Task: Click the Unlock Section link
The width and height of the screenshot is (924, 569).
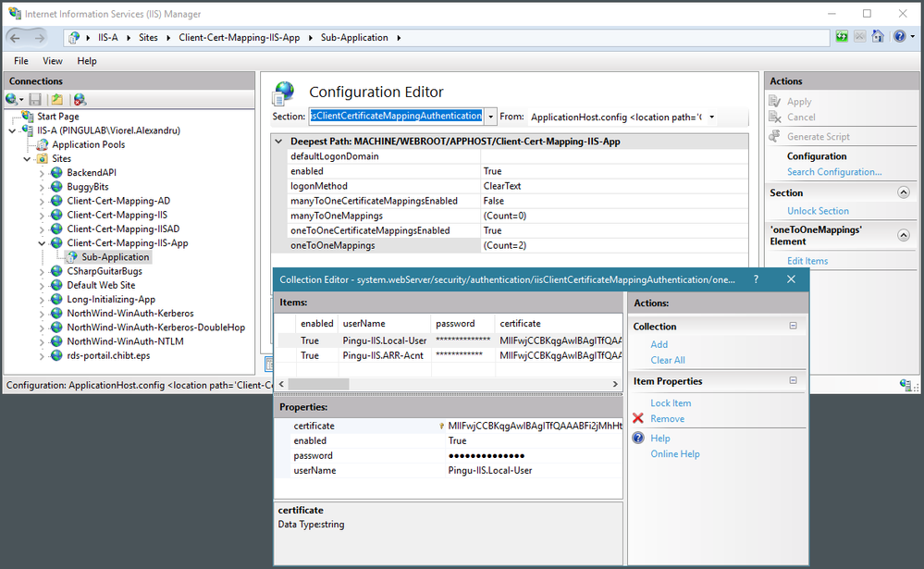Action: (818, 211)
